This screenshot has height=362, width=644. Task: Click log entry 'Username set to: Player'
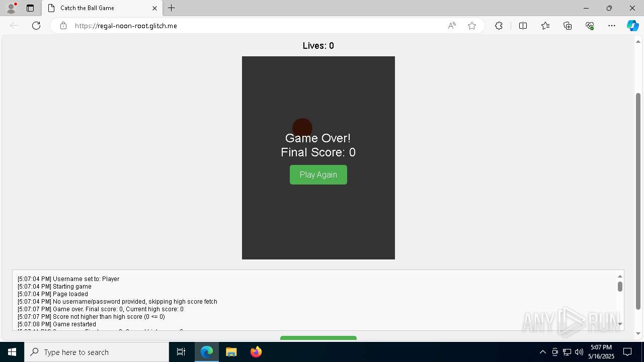click(68, 279)
